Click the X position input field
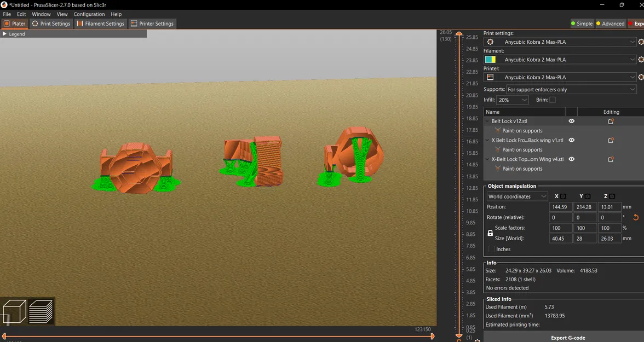The width and height of the screenshot is (644, 342). (x=560, y=207)
